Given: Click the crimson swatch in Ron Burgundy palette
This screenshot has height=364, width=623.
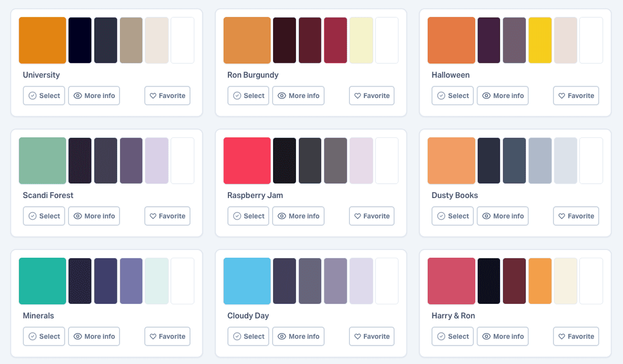Looking at the screenshot, I should 335,40.
